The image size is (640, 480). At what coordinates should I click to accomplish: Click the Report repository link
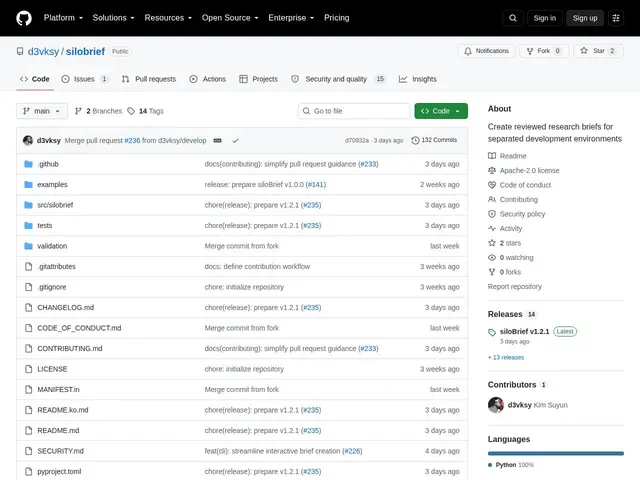(x=515, y=287)
